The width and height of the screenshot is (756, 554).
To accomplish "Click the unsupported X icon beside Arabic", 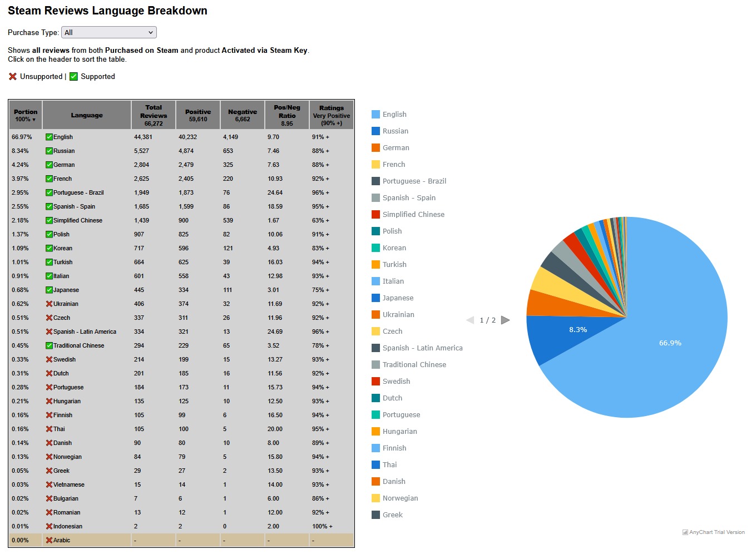I will (49, 540).
